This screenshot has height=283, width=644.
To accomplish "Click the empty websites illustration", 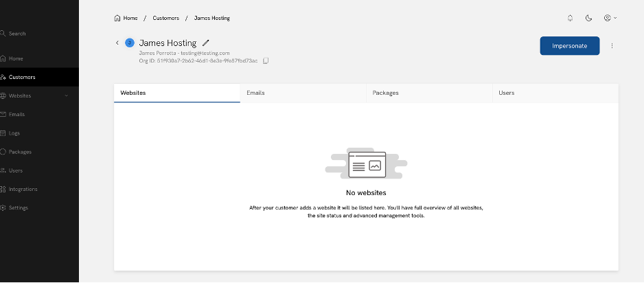I will point(366,163).
